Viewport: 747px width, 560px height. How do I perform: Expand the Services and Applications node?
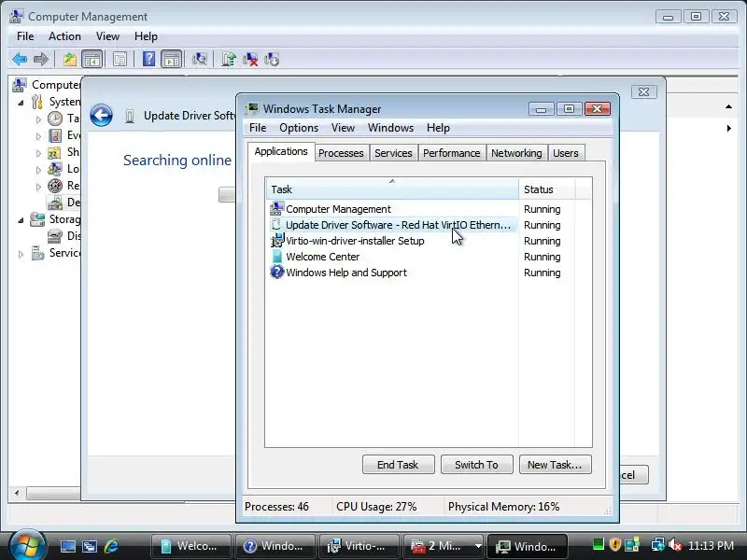tap(21, 254)
